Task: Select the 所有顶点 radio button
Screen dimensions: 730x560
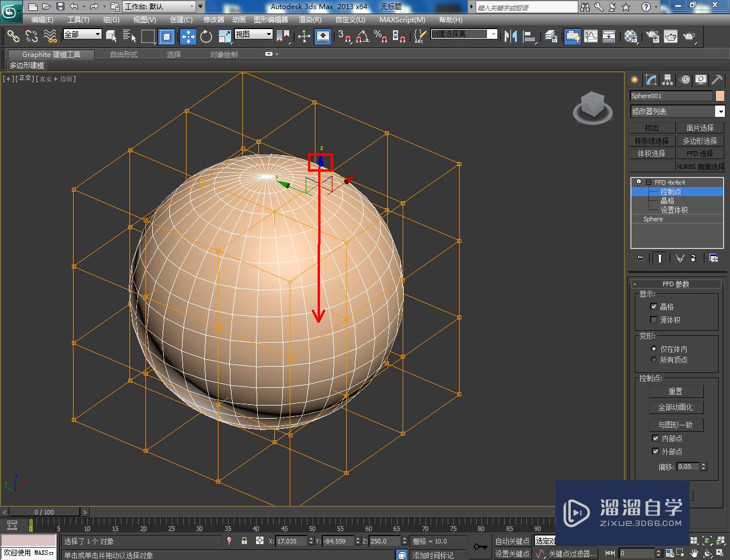Action: click(x=654, y=360)
